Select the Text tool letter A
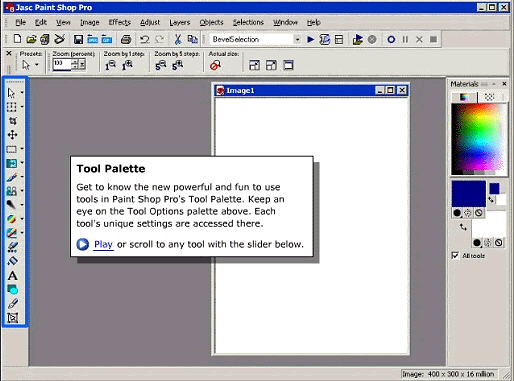 click(x=12, y=276)
